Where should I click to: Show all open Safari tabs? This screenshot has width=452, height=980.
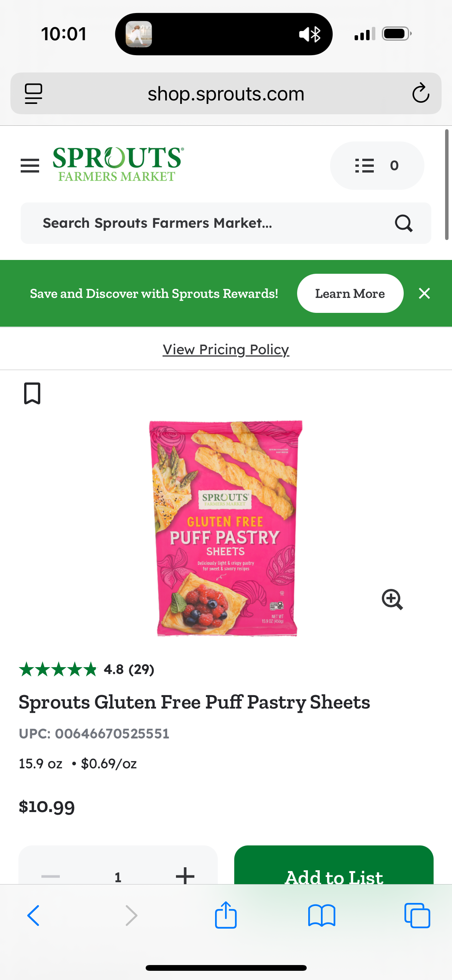pos(417,916)
